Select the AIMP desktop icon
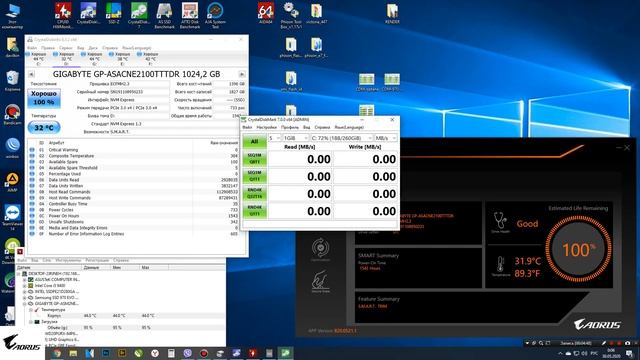 12,182
